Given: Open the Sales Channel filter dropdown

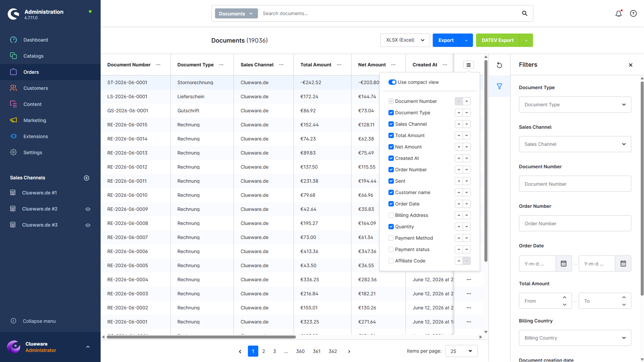Looking at the screenshot, I should [x=575, y=144].
